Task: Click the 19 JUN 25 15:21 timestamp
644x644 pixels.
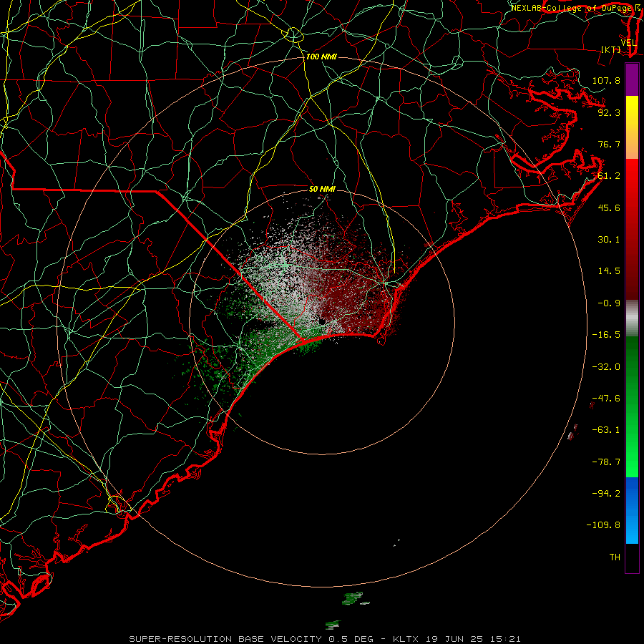Action: tap(473, 639)
